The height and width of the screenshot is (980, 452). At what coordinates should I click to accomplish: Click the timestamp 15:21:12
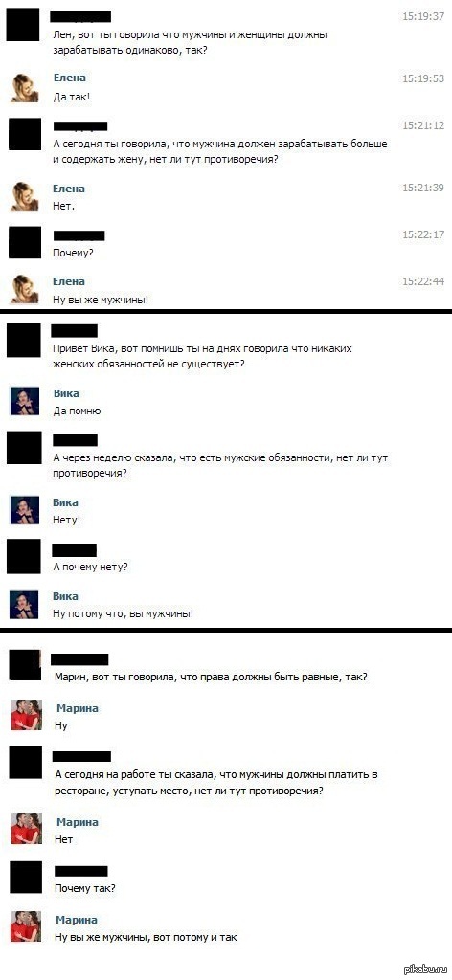pos(422,125)
